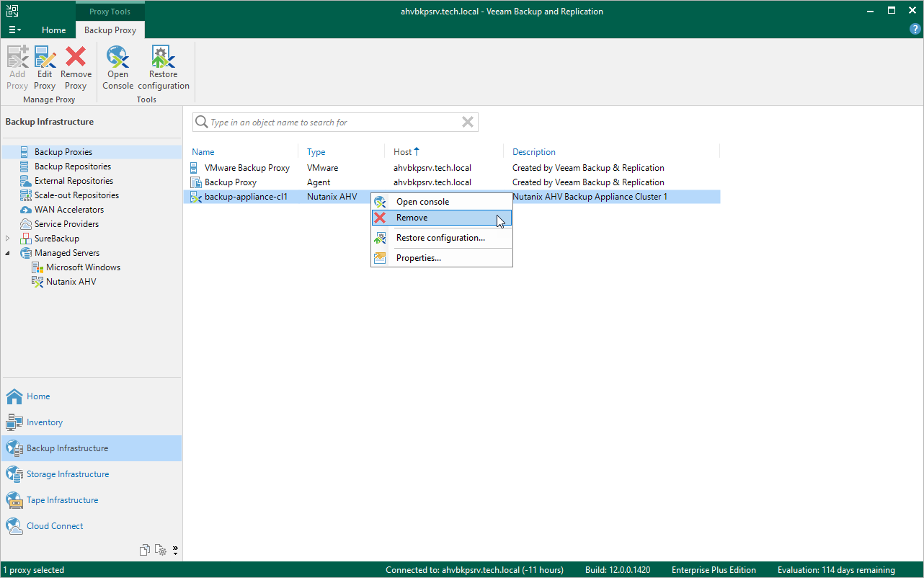
Task: Click the search box for object names
Action: tap(334, 123)
